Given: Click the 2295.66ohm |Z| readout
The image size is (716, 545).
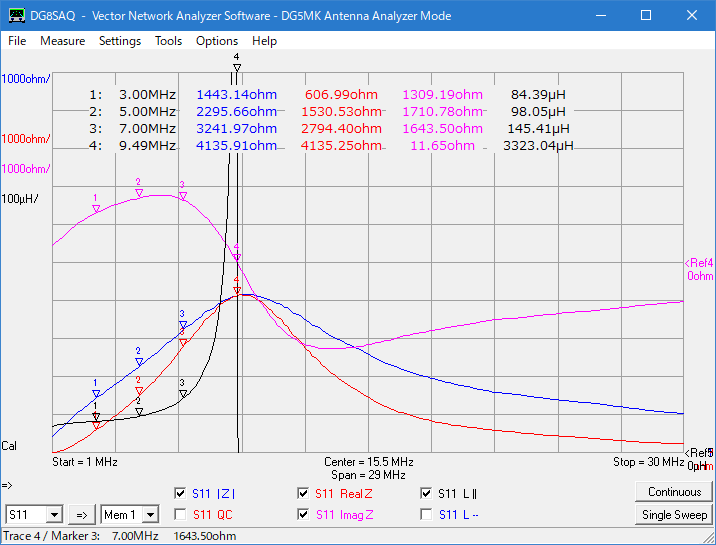Looking at the screenshot, I should pos(237,111).
